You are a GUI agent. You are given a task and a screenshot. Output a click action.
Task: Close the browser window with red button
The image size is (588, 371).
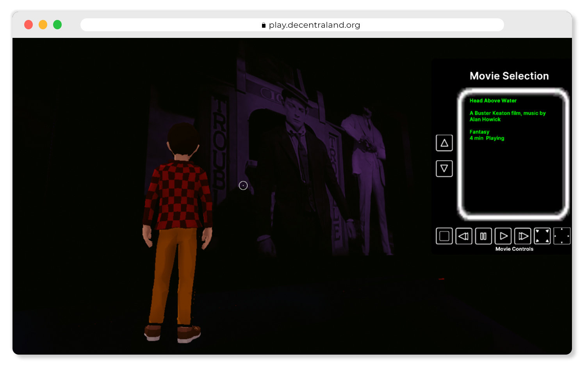click(x=29, y=25)
